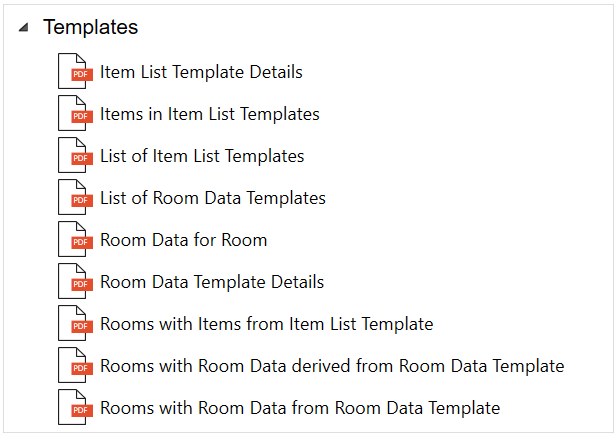
Task: Open Room Data Template Details report
Action: [212, 282]
